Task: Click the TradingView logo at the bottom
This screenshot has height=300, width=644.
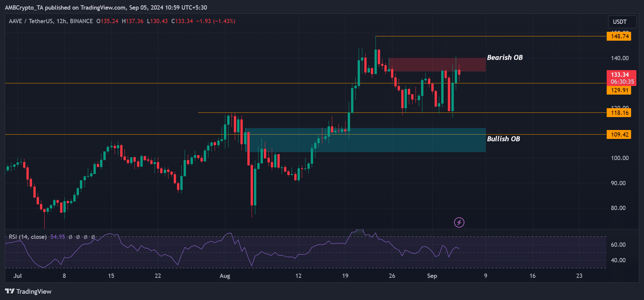Action: tap(28, 291)
